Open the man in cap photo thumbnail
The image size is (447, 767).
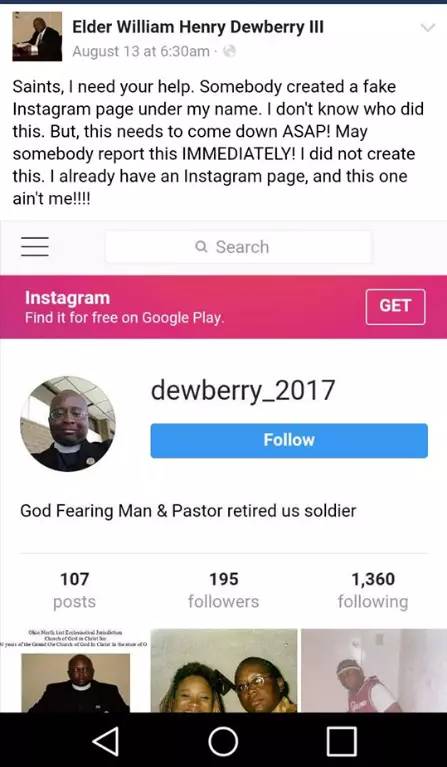[374, 671]
